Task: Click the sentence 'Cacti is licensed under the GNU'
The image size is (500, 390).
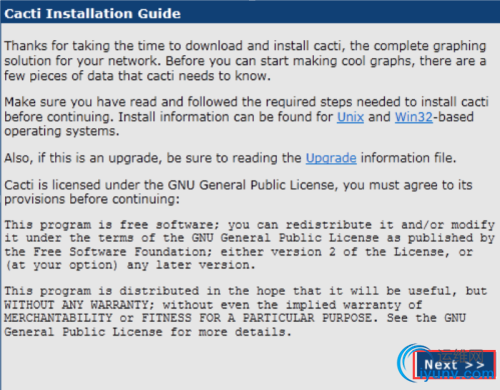Action: pos(238,192)
